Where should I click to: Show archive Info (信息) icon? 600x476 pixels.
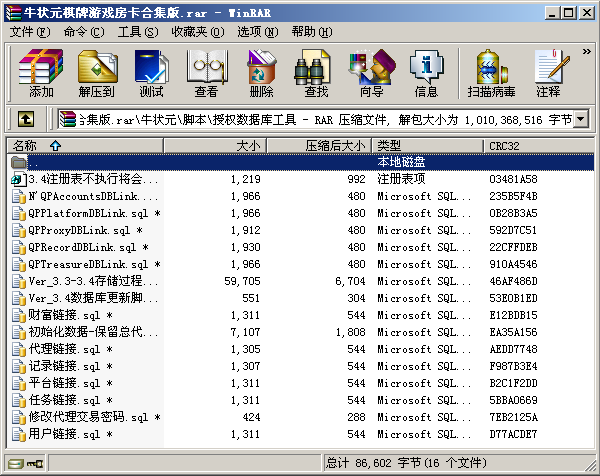point(426,73)
